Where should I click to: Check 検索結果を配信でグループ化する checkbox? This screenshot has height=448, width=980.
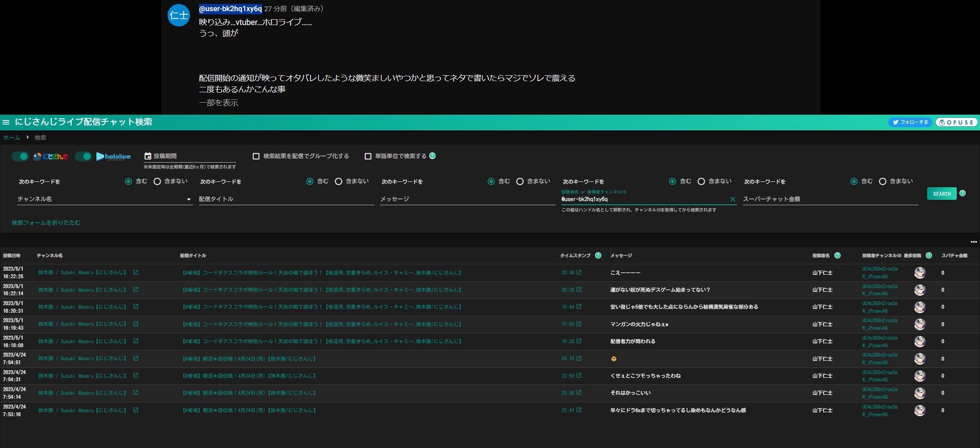pos(256,156)
